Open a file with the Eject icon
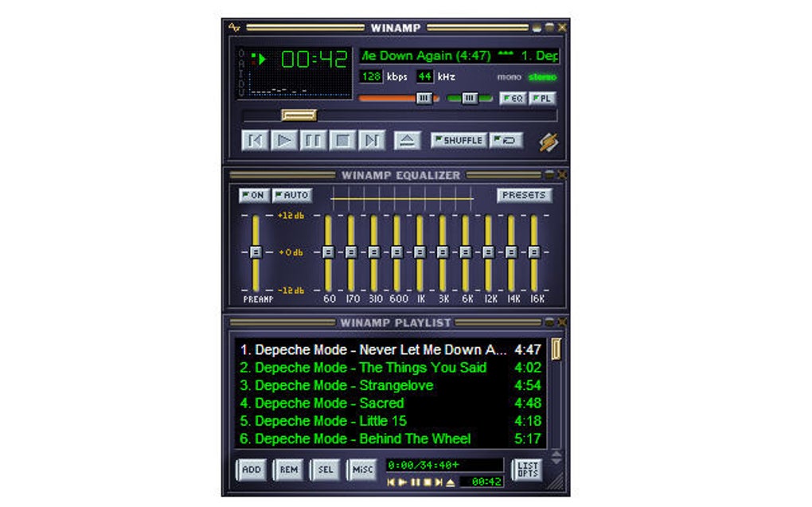 (407, 141)
